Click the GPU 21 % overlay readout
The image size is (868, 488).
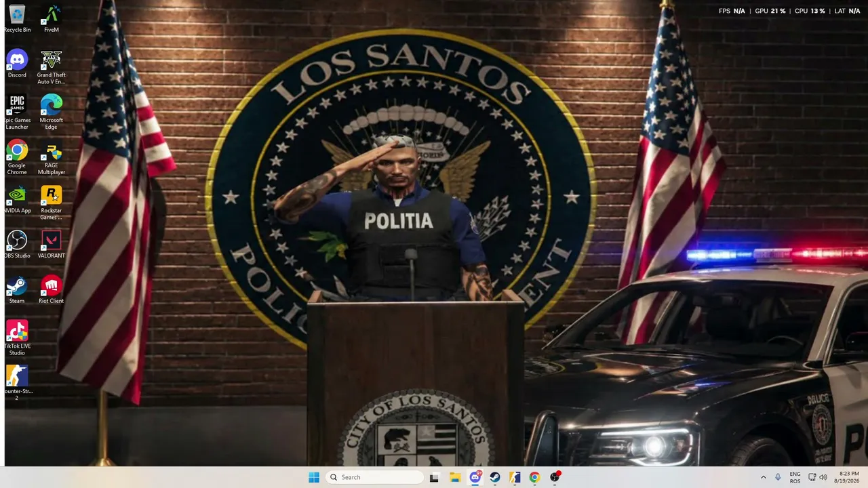click(770, 11)
